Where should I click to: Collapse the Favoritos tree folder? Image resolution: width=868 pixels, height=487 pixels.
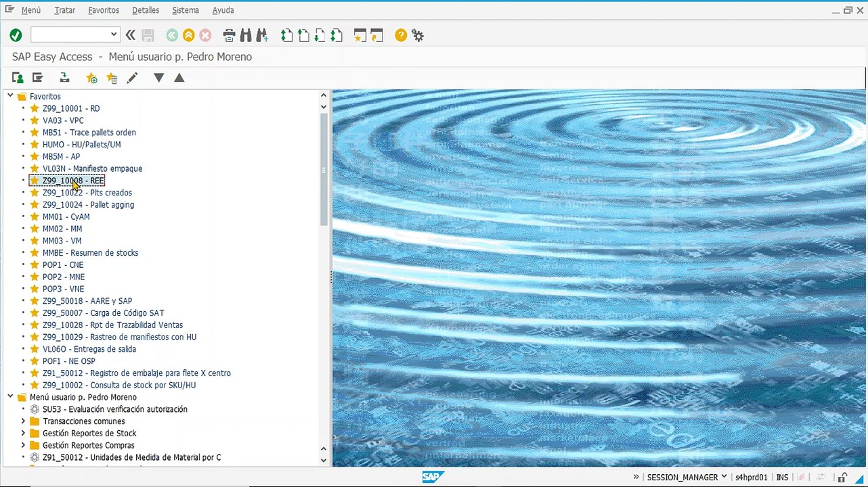[x=10, y=96]
